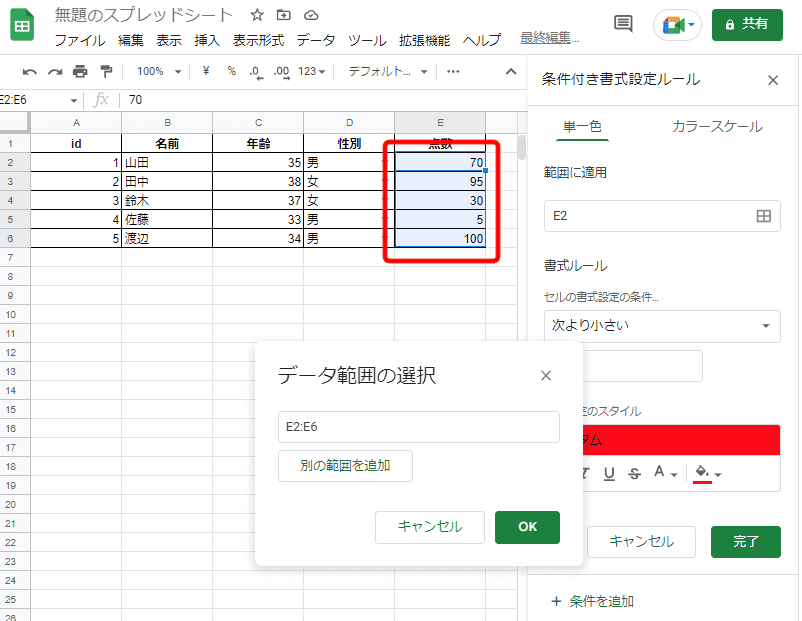Open the range selection grid icon beside E2

[x=765, y=215]
